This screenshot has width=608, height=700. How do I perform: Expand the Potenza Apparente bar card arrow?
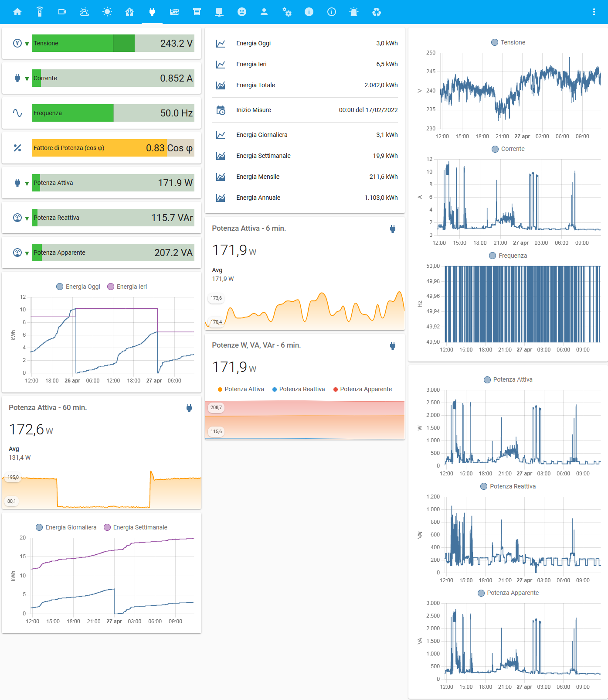(27, 253)
